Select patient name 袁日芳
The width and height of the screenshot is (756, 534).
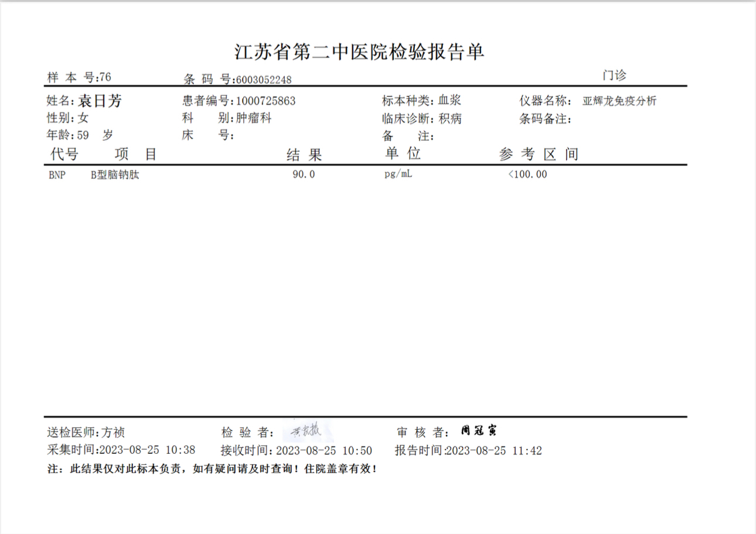pos(100,101)
